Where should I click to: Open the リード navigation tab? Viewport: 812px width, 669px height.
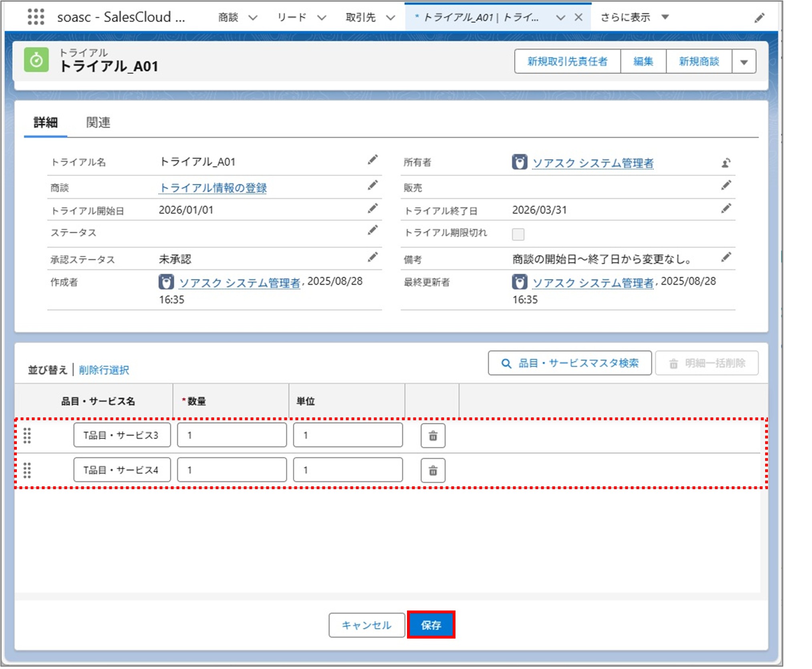pyautogui.click(x=292, y=18)
